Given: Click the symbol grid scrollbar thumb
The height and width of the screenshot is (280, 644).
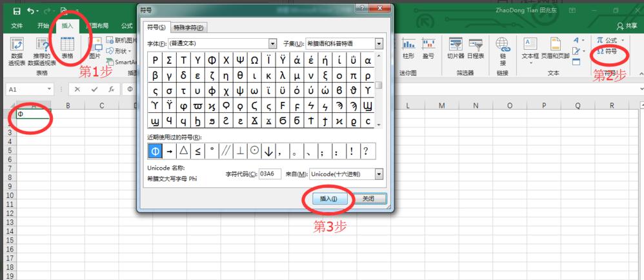Looking at the screenshot, I should 379,85.
